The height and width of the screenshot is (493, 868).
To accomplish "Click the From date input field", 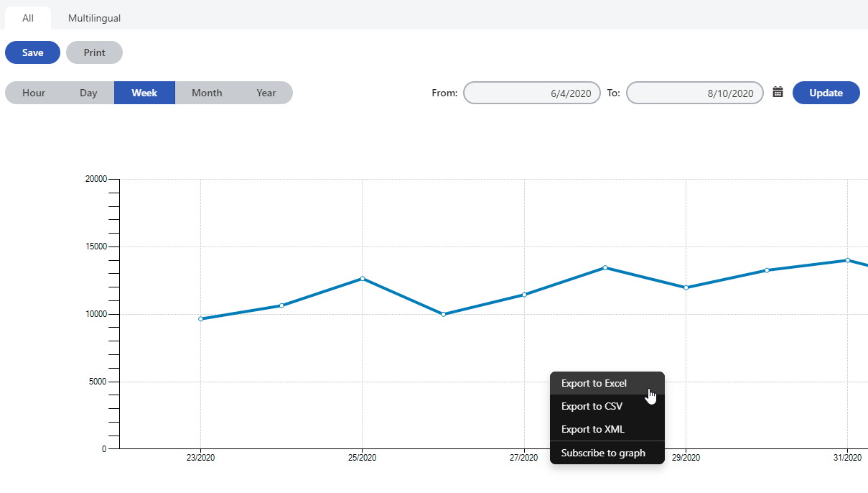I will pyautogui.click(x=531, y=92).
